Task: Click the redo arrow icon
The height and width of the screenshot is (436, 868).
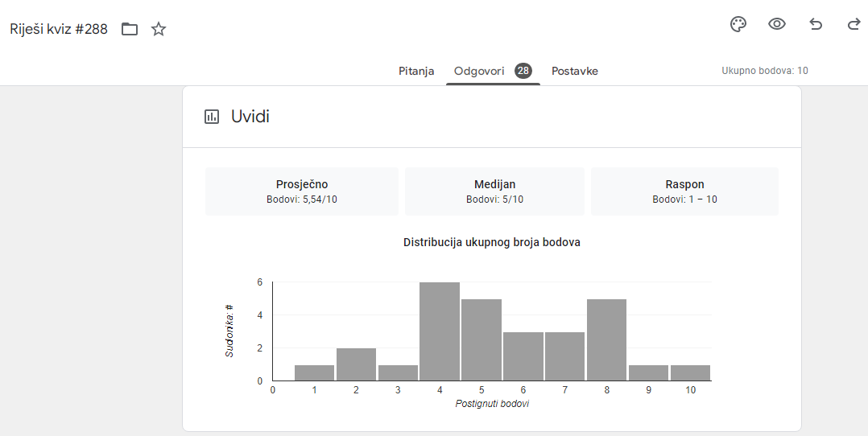Action: click(854, 24)
